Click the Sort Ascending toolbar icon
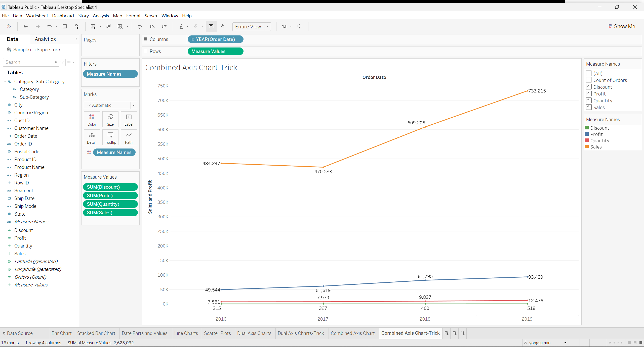The height and width of the screenshot is (347, 644). 152,26
